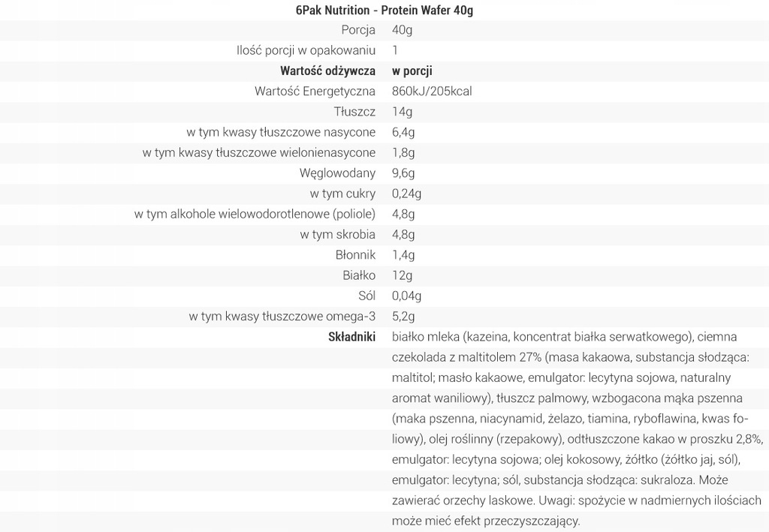This screenshot has width=769, height=532.
Task: Click the '14g' fat value
Action: tap(403, 112)
